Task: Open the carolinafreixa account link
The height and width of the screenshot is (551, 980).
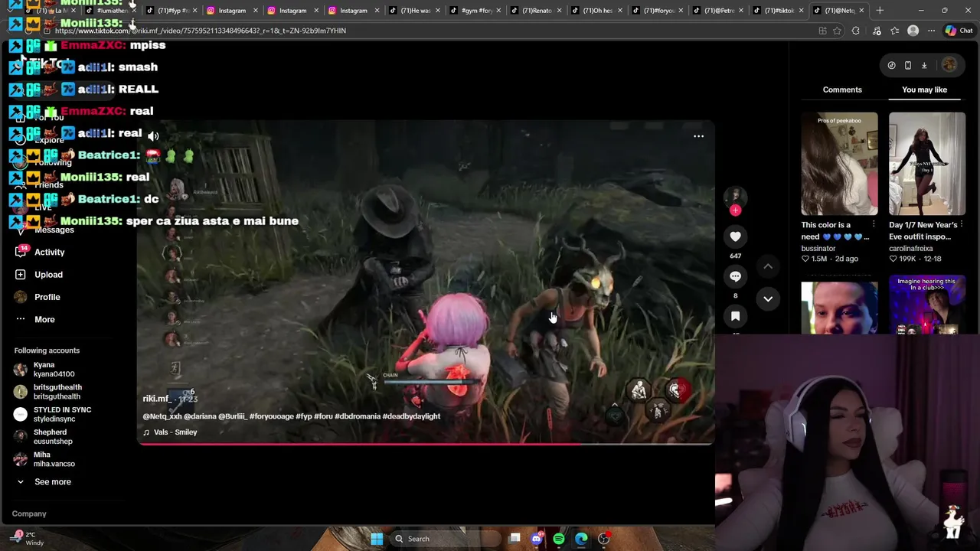Action: tap(910, 248)
